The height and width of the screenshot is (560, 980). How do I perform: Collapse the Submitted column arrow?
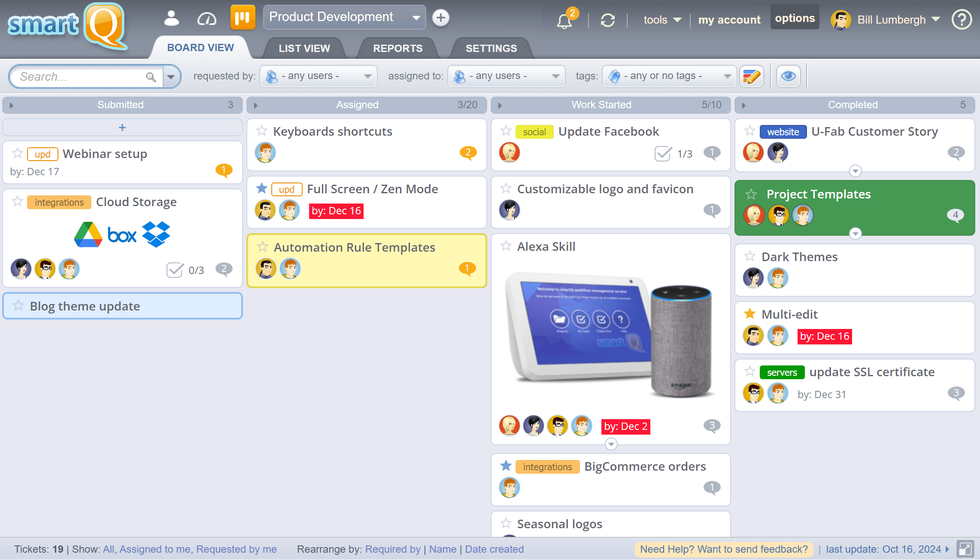tap(12, 105)
